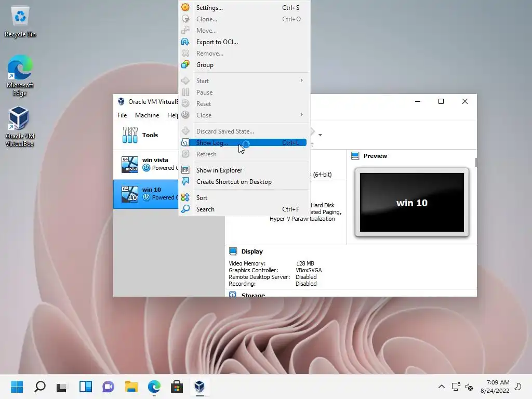Open Recycle Bin desktop icon
The height and width of the screenshot is (399, 532).
[20, 22]
